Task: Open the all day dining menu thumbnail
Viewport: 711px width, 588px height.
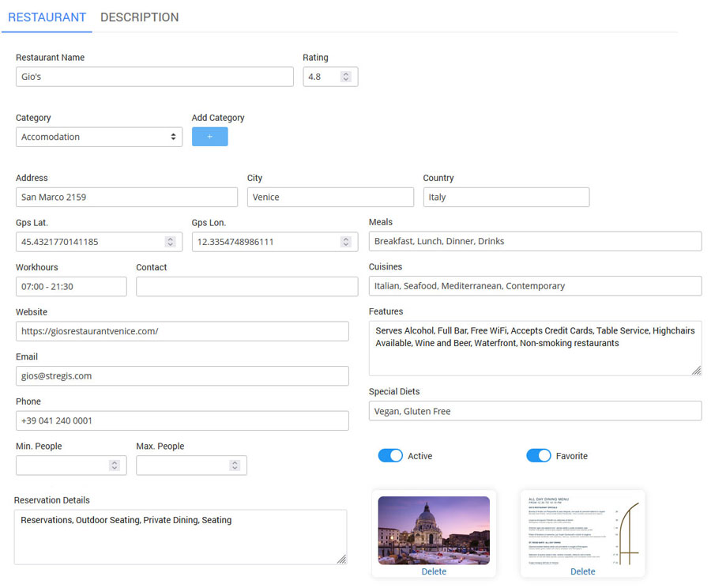Action: click(x=582, y=530)
